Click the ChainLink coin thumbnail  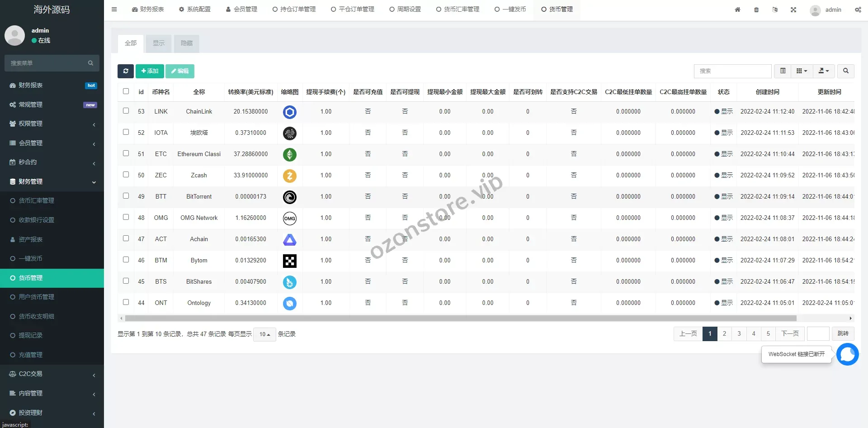click(289, 112)
